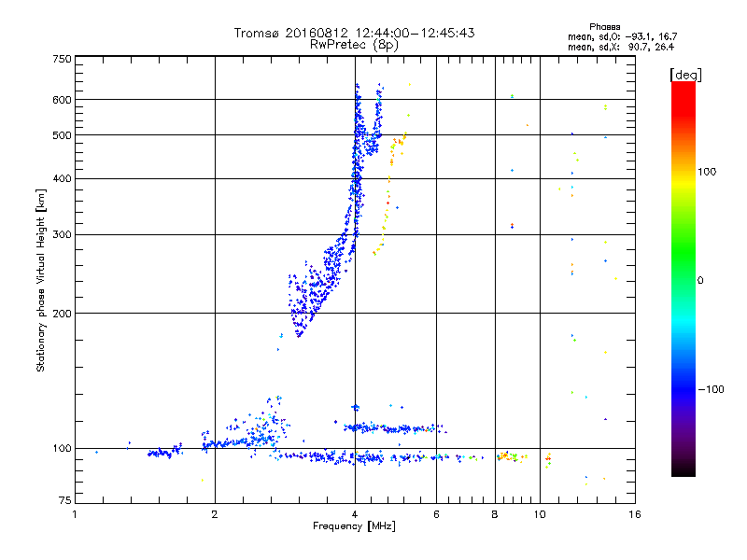Click the "Stationary phase Virtual Height [km]" axis label
The width and height of the screenshot is (747, 560).
pyautogui.click(x=41, y=281)
